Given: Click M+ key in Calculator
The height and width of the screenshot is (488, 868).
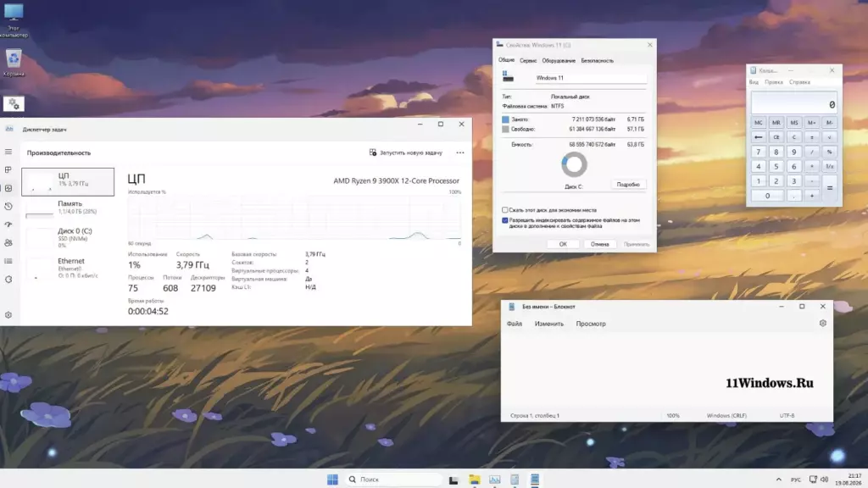Looking at the screenshot, I should [811, 123].
